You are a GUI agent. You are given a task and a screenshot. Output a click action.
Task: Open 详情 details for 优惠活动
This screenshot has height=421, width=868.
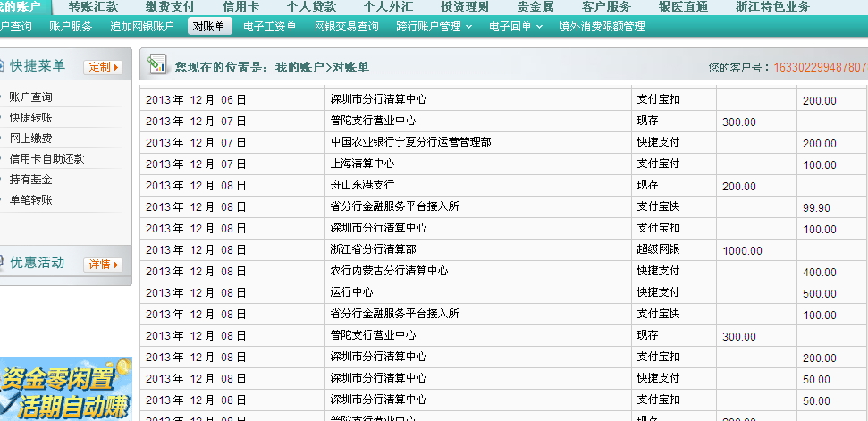(x=103, y=264)
